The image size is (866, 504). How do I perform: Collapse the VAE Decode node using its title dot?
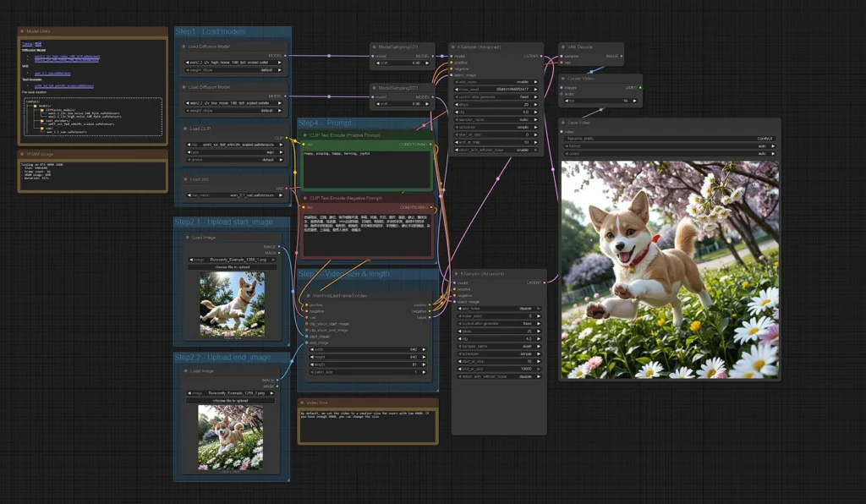point(564,47)
